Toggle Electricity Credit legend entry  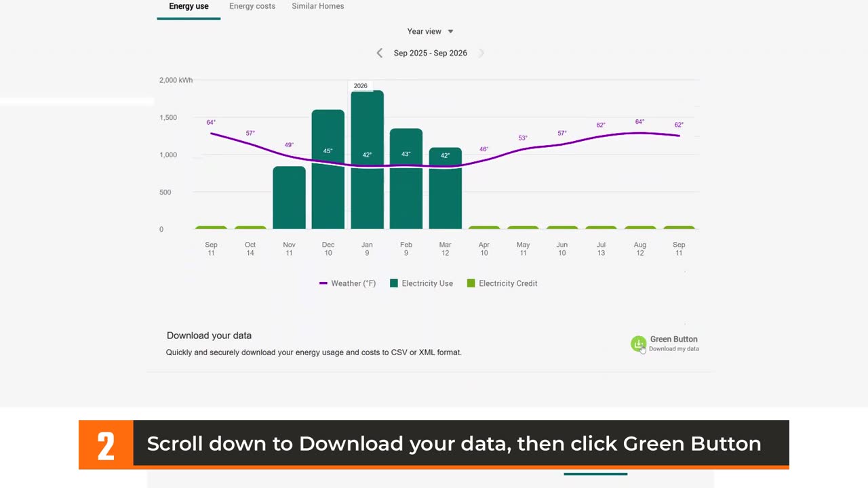(502, 283)
